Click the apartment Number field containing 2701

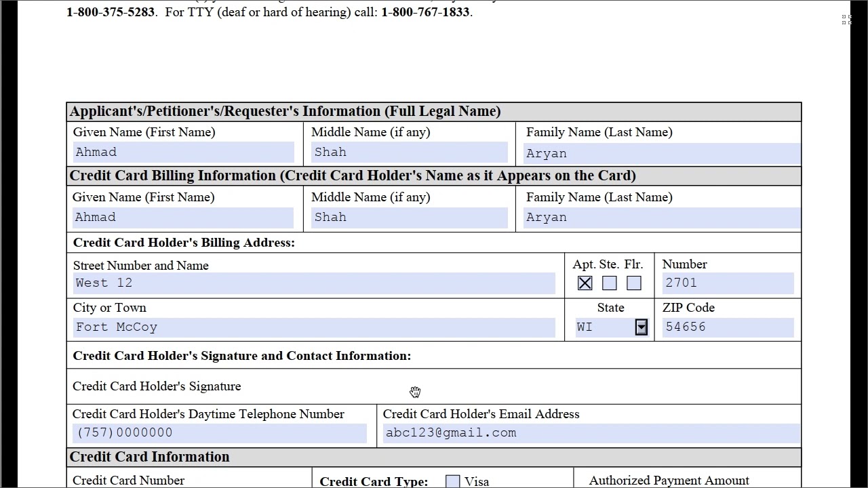[x=726, y=283]
